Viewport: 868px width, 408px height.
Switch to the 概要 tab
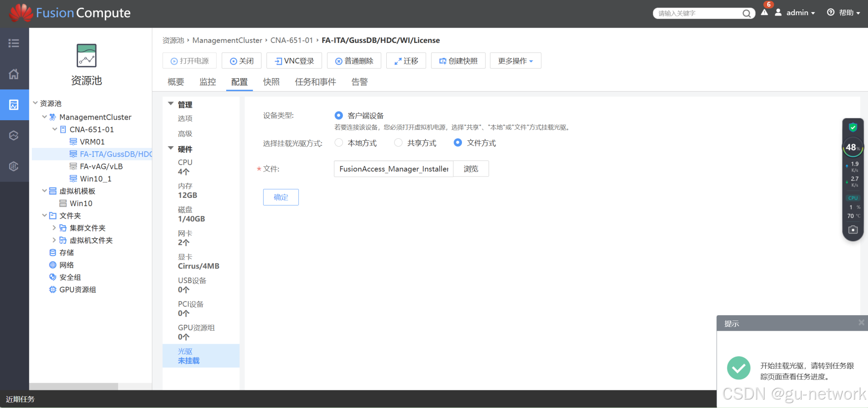point(176,82)
